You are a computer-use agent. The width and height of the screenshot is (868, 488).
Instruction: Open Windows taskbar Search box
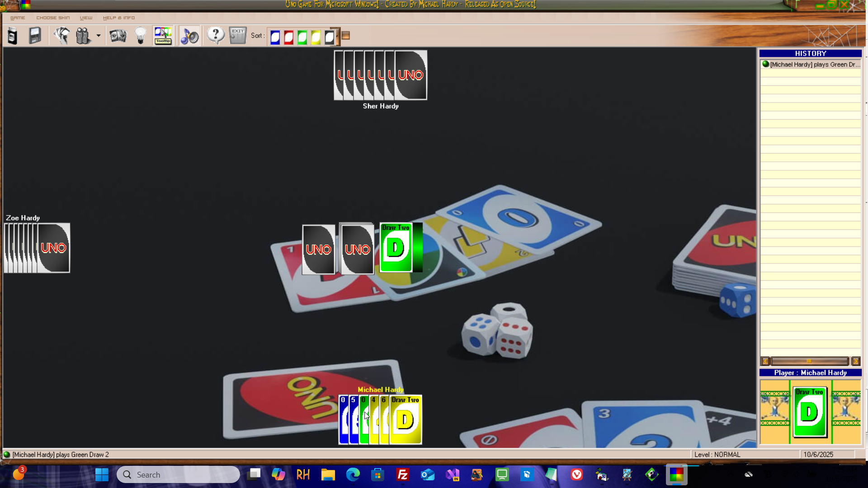[x=178, y=474]
